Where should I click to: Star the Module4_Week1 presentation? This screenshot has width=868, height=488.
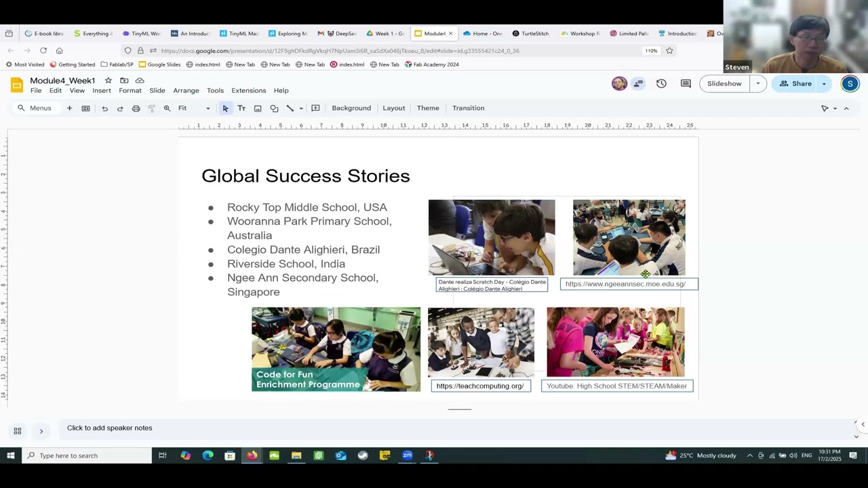tap(108, 81)
